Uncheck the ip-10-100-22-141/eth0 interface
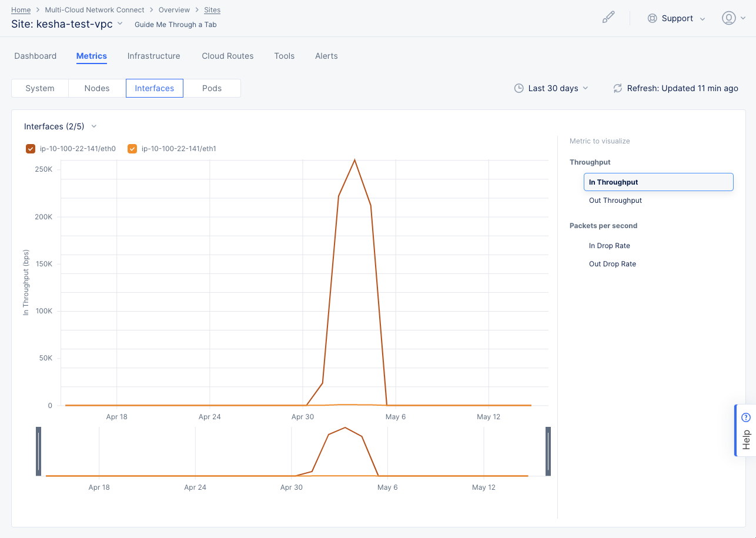This screenshot has height=538, width=756. pos(30,149)
